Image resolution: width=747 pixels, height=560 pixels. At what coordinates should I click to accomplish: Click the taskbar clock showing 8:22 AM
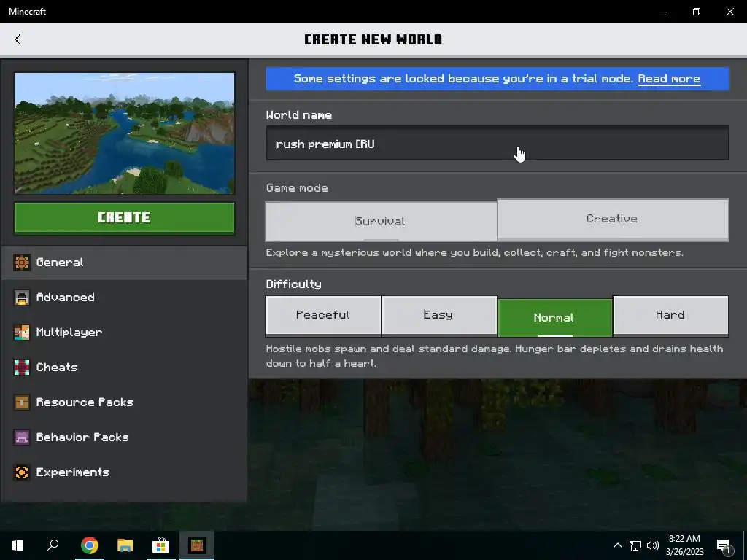coord(684,545)
